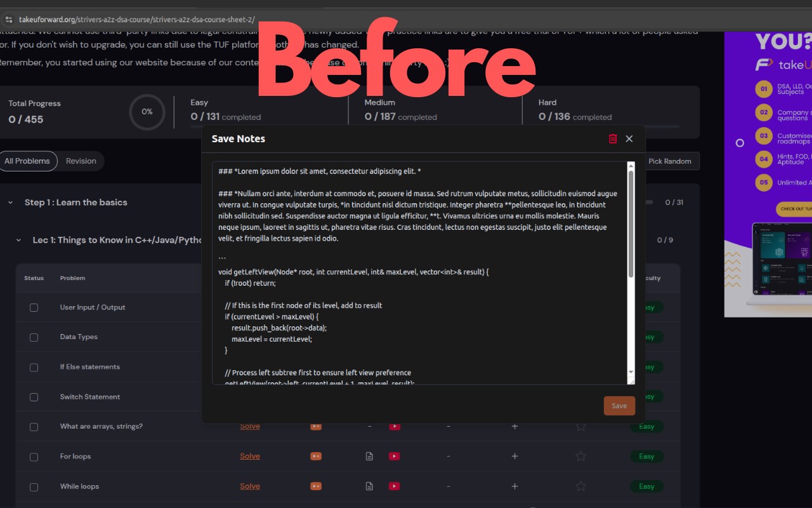Viewport: 812px width, 508px height.
Task: Save the note with the Save button
Action: tap(619, 406)
